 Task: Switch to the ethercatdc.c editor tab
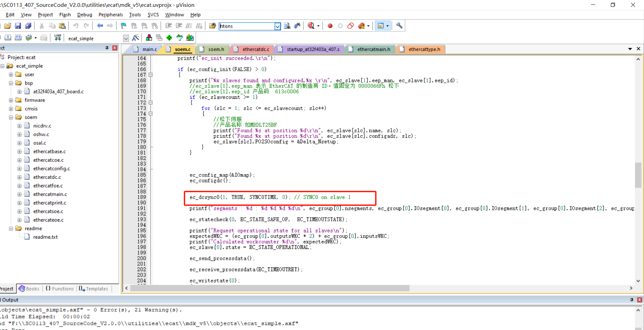(x=252, y=49)
